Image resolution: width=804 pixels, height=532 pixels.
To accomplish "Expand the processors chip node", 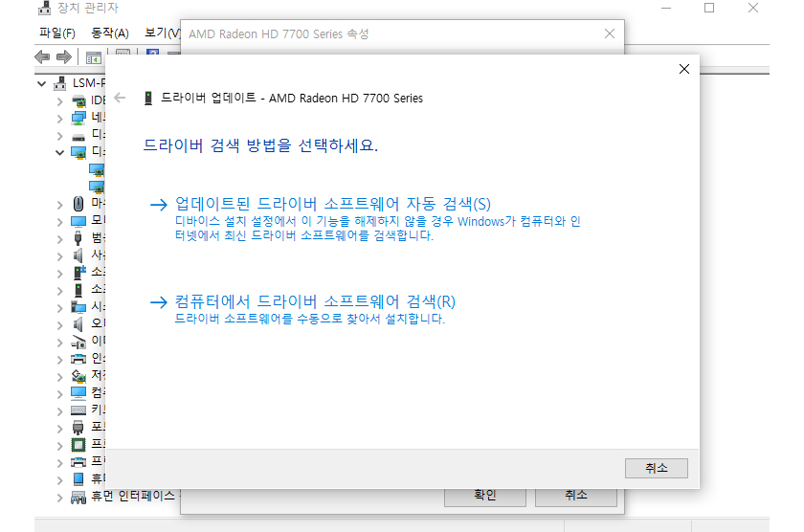I will point(60,445).
